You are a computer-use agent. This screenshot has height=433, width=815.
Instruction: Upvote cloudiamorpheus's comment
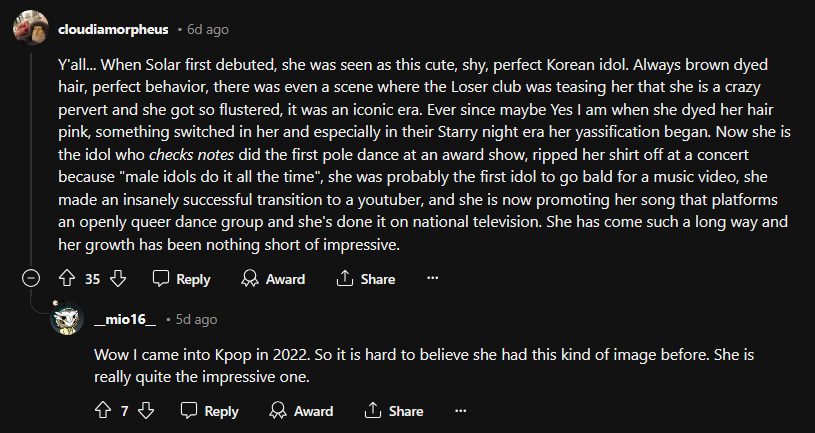pyautogui.click(x=69, y=279)
